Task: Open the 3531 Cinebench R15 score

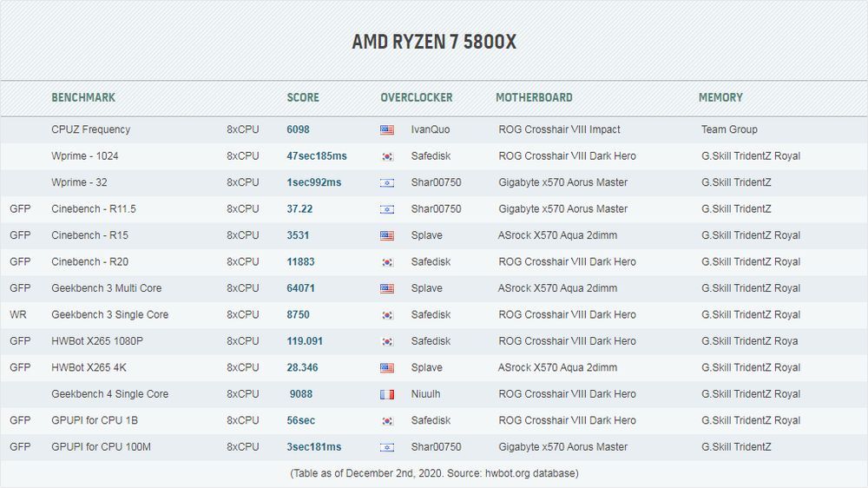Action: [x=298, y=235]
